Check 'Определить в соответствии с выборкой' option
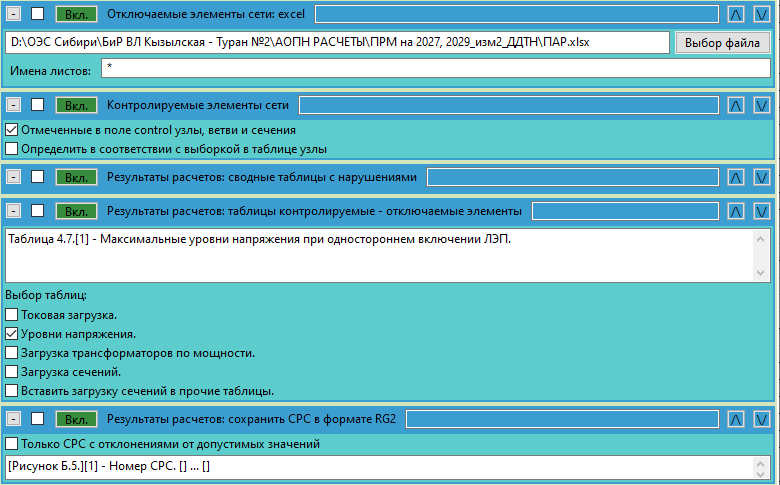 12,149
